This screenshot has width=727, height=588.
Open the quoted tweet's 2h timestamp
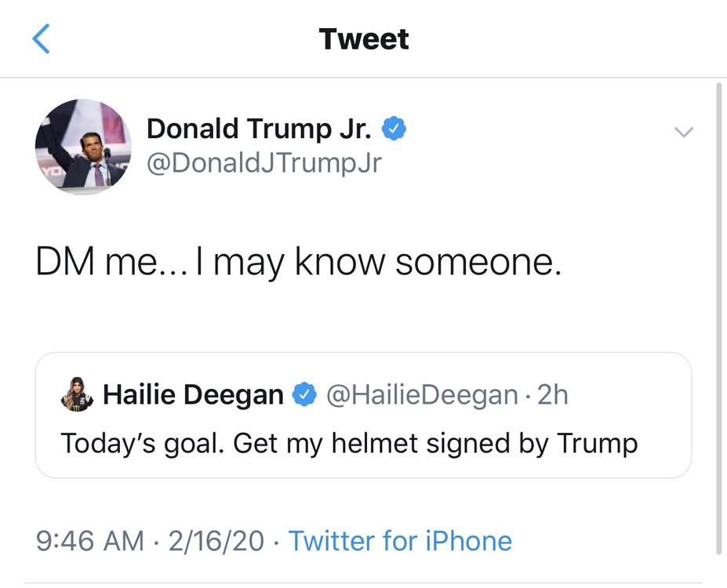[553, 395]
